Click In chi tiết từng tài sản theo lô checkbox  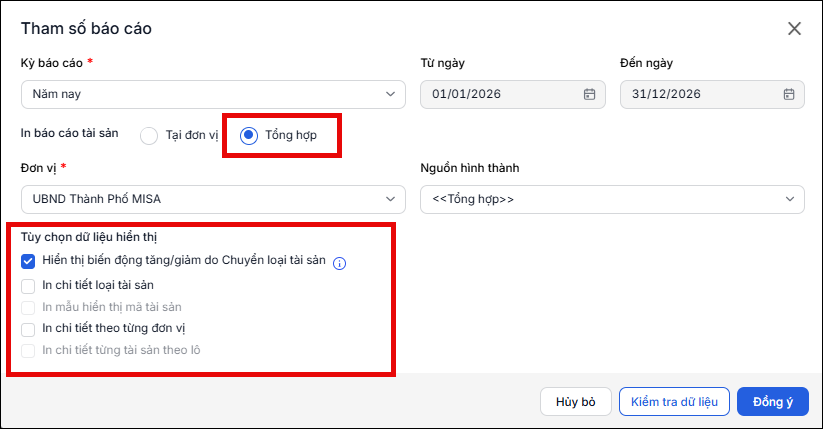(28, 351)
